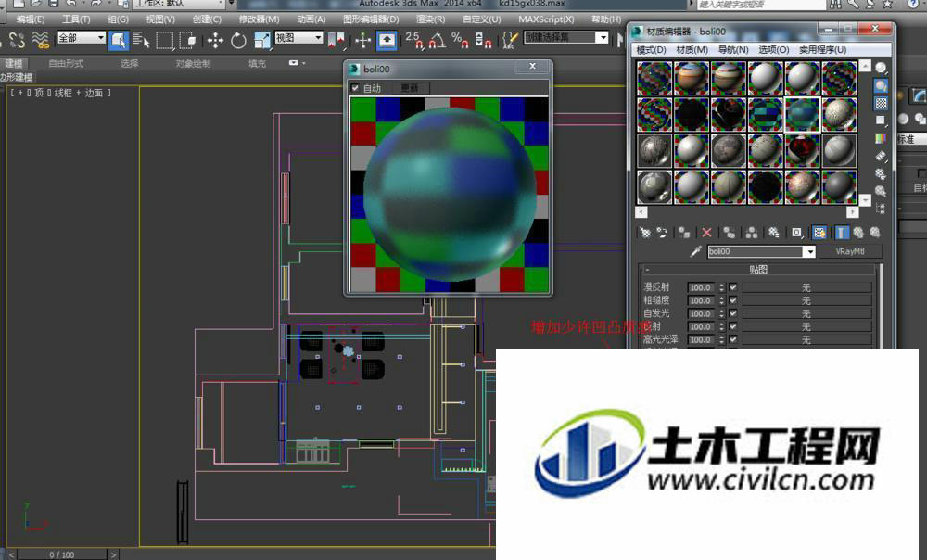Click 漫反射 map slot 无 button

click(806, 287)
